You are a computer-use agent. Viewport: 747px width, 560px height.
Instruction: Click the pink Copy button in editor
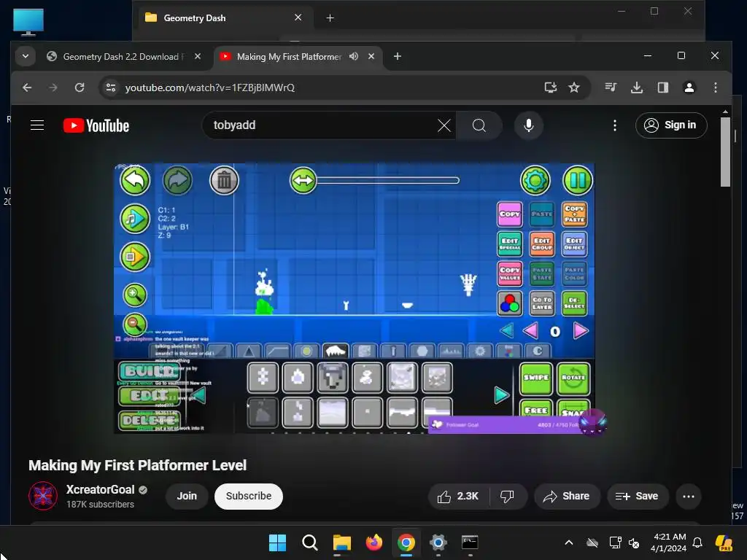509,214
